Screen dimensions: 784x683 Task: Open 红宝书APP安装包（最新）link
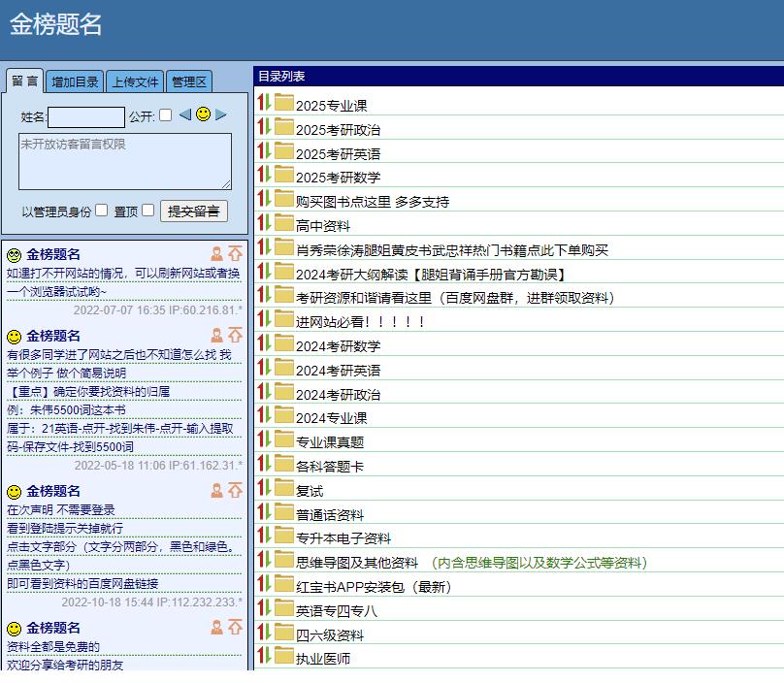point(374,587)
